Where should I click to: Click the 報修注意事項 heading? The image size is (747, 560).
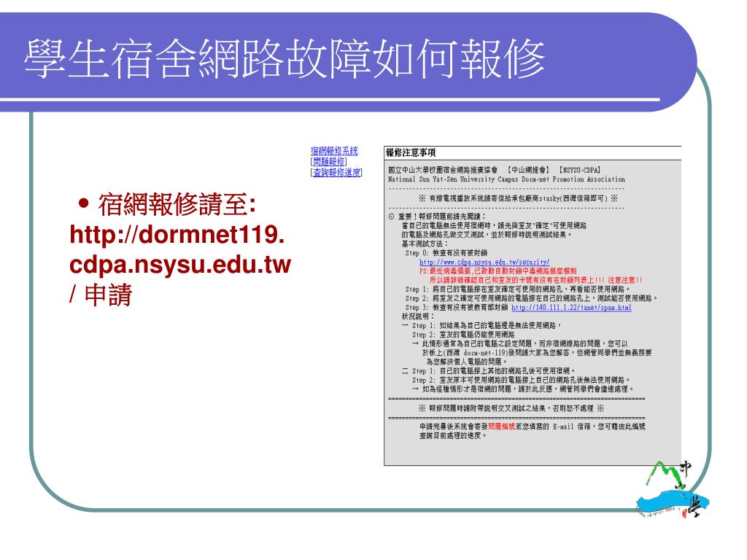tap(411, 152)
